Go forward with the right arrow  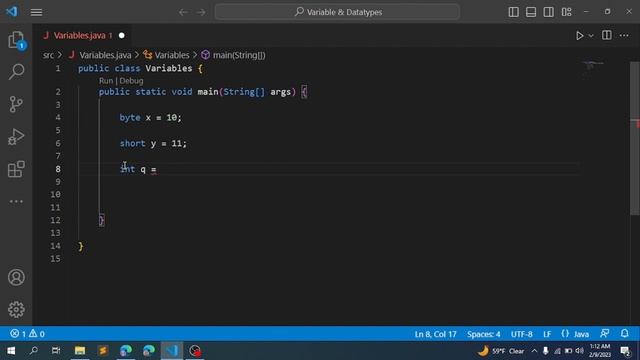tap(201, 12)
